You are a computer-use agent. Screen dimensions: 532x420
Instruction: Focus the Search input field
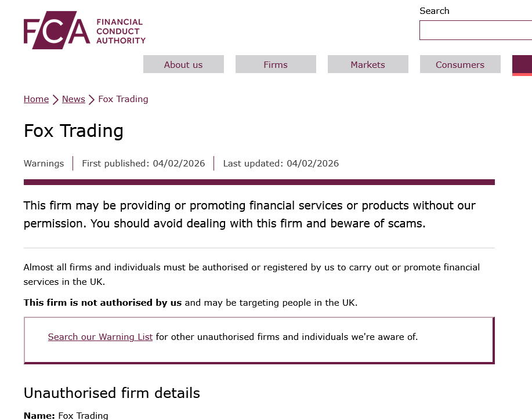[x=475, y=30]
